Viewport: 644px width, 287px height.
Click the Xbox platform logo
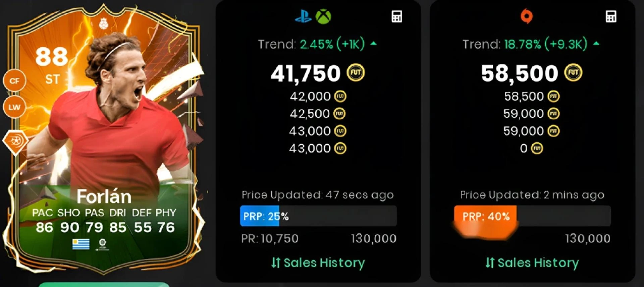[x=323, y=16]
